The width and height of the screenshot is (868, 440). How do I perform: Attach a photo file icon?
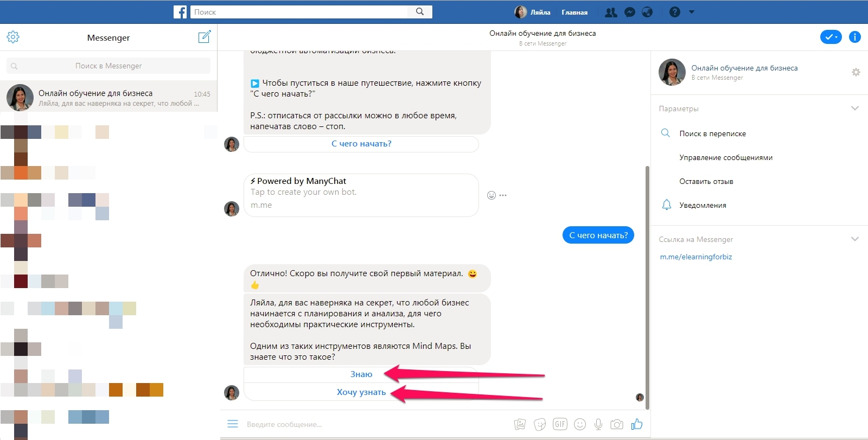(x=520, y=424)
